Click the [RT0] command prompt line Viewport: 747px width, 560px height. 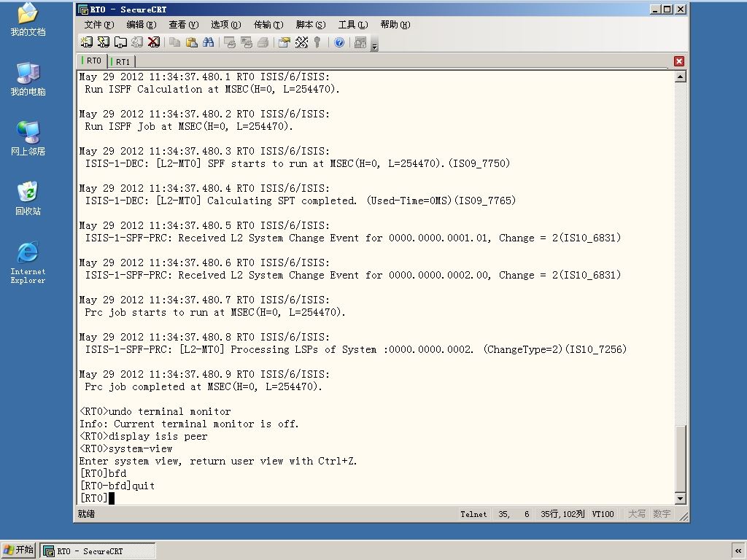97,498
